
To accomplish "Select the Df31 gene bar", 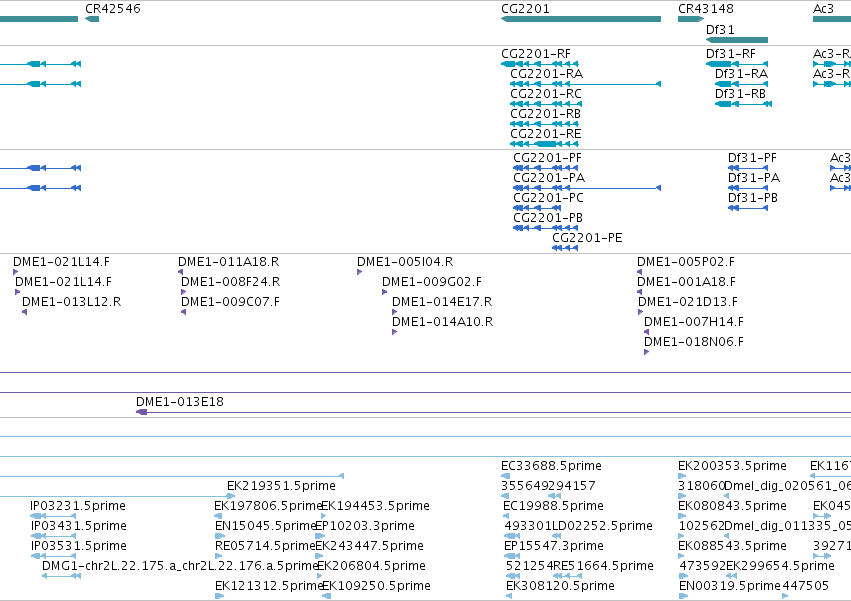I will point(736,40).
